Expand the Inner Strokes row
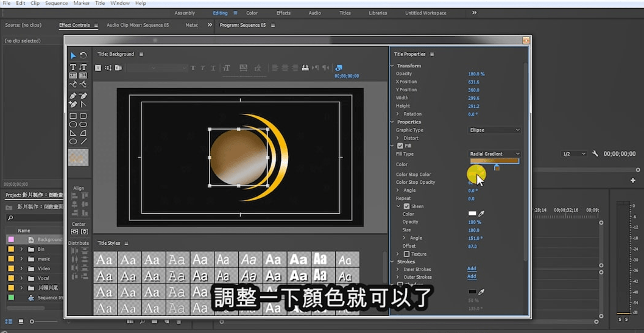Screen dimensions: 644x333 pyautogui.click(x=398, y=270)
